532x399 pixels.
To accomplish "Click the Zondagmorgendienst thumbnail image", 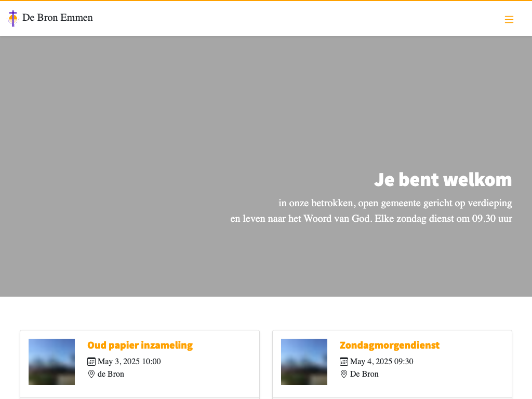I will (304, 362).
